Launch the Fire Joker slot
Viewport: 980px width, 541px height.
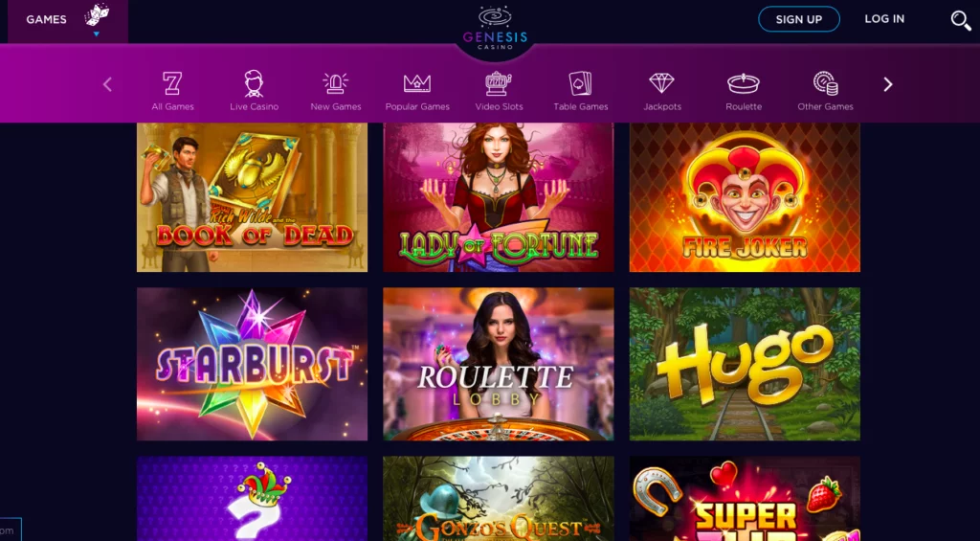(x=745, y=197)
